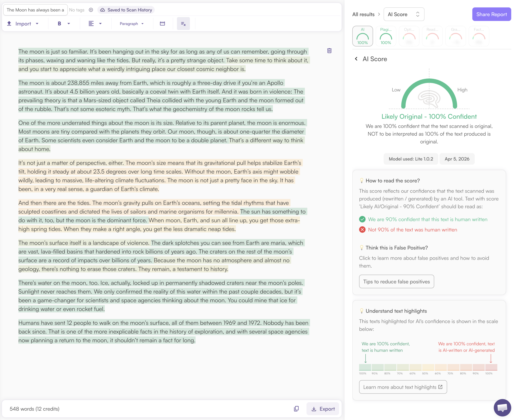Click the back arrow beside AI Score
Screen dimensions: 518x420
pos(356,59)
